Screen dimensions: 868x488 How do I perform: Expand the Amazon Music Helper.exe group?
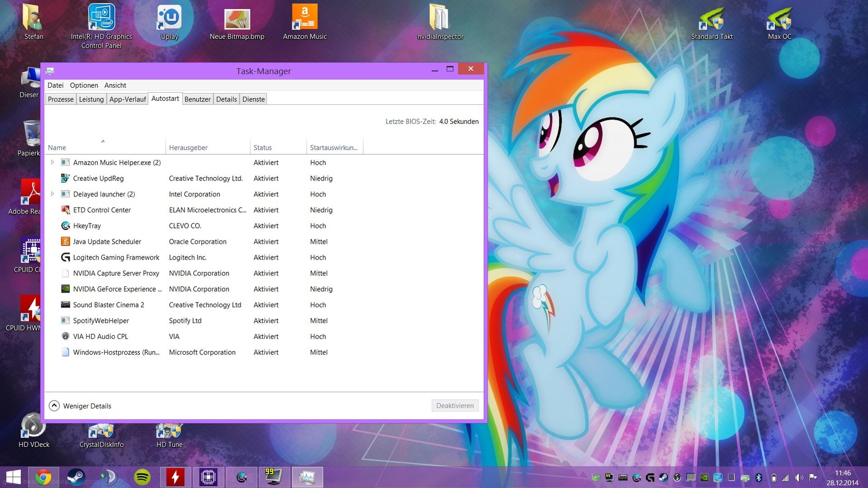coord(52,162)
